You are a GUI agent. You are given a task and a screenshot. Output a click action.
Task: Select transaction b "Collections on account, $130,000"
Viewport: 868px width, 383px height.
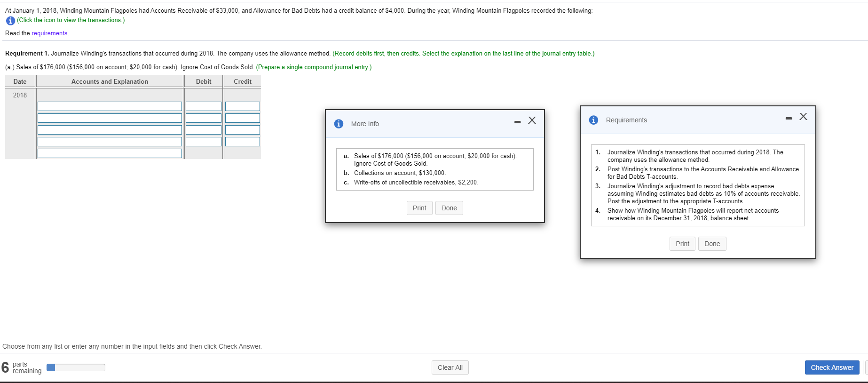tap(400, 173)
